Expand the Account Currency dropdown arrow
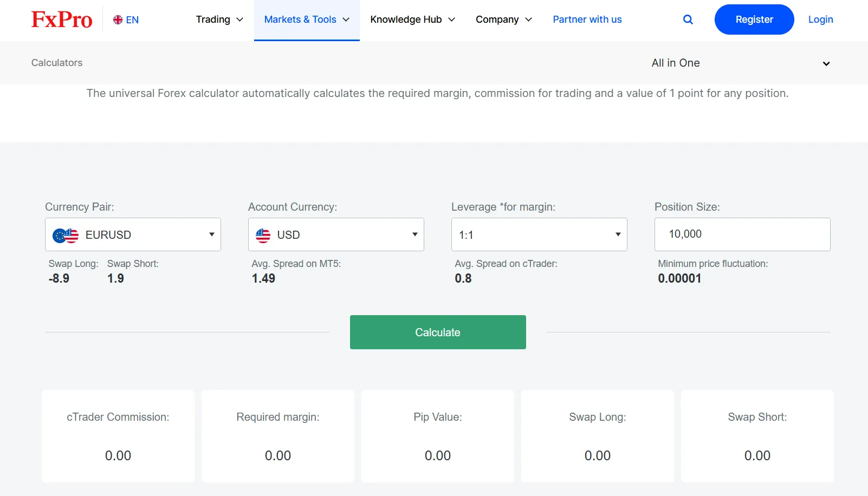Viewport: 868px width, 496px height. (414, 234)
